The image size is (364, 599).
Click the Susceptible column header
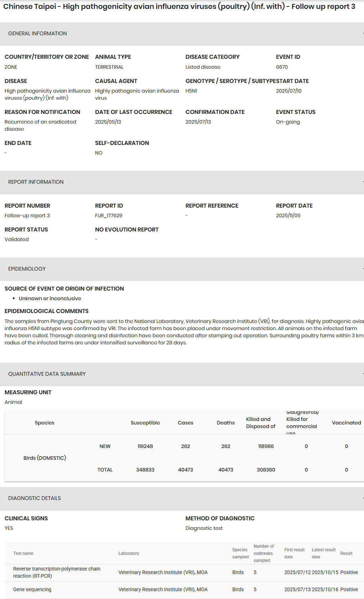(x=145, y=423)
